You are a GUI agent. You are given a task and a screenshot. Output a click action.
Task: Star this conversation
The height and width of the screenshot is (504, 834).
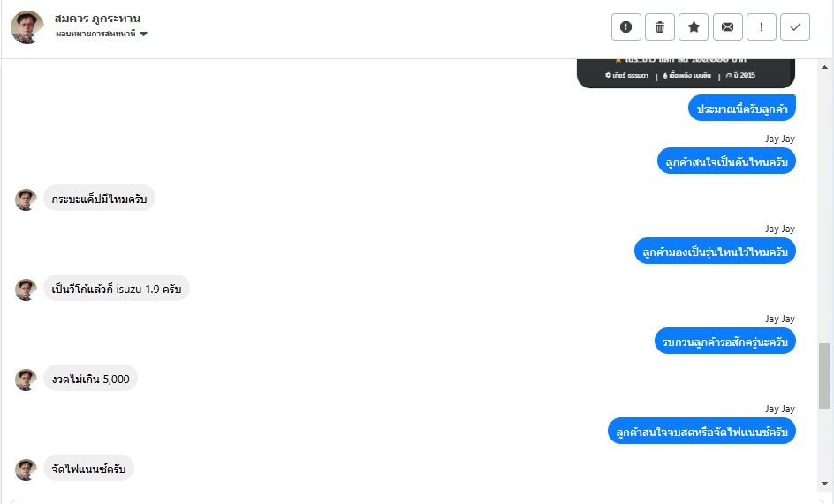(694, 27)
